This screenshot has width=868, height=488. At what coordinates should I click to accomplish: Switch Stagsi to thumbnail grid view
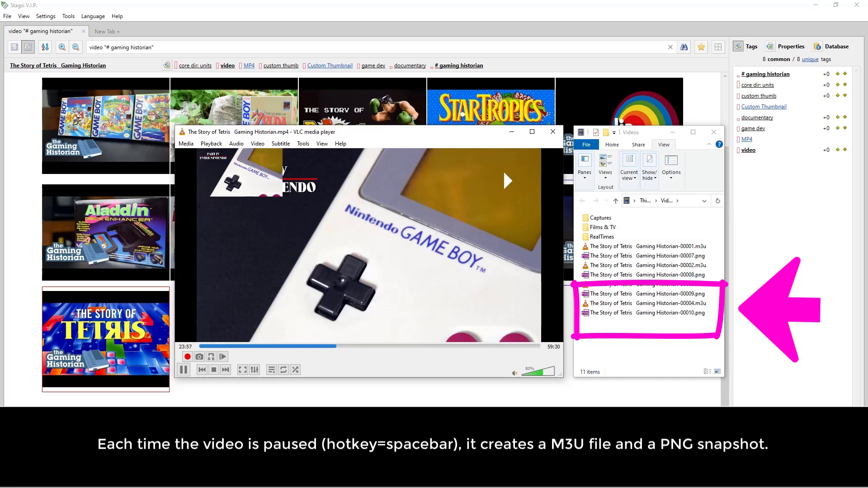[28, 47]
